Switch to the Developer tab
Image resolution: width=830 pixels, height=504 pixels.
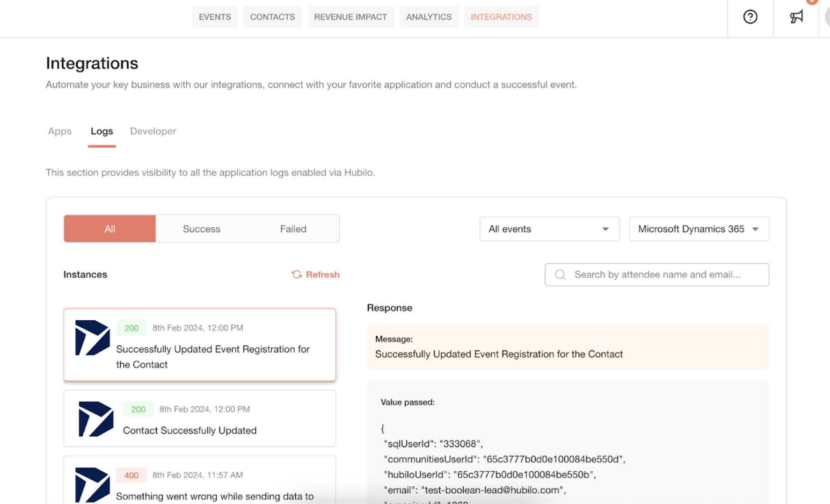(x=153, y=131)
